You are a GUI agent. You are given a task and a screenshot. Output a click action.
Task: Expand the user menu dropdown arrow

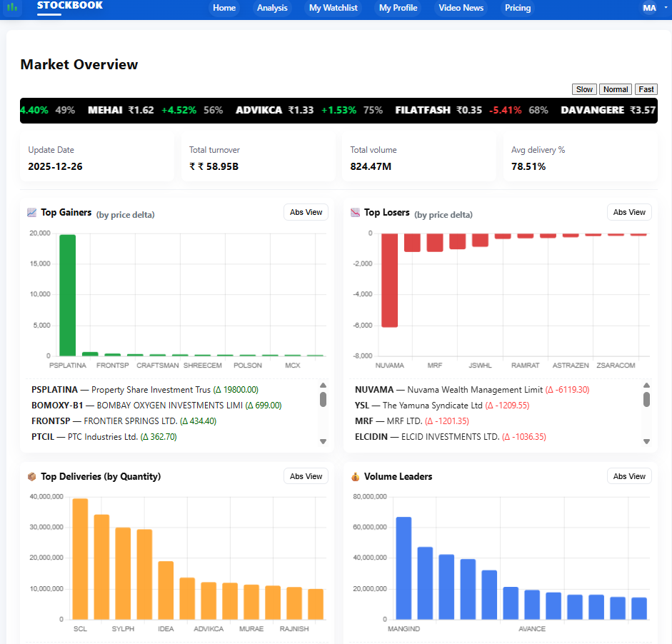tap(666, 8)
